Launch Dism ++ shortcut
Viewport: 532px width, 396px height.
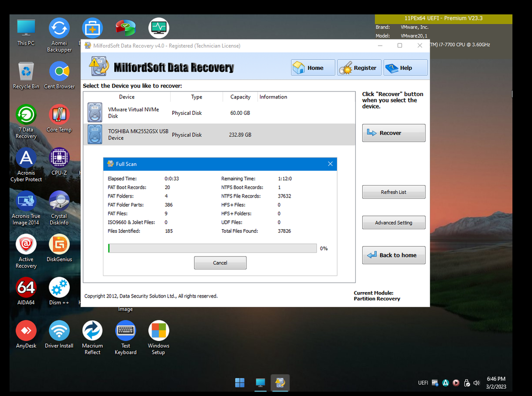coord(59,292)
